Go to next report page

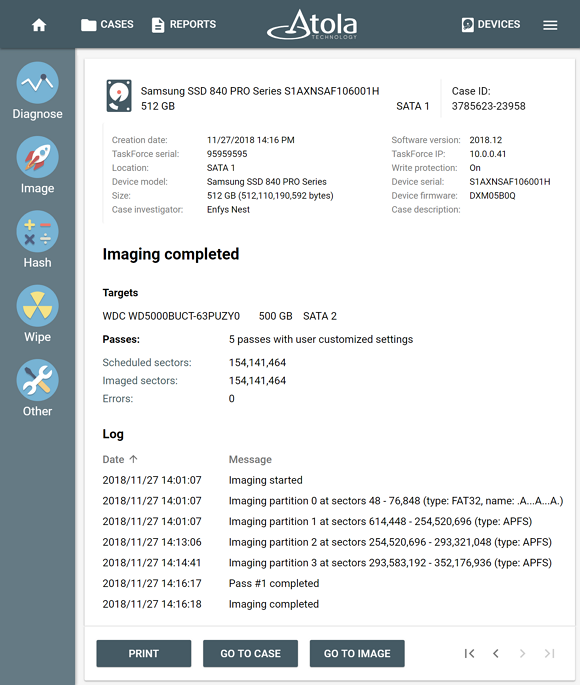(x=522, y=653)
